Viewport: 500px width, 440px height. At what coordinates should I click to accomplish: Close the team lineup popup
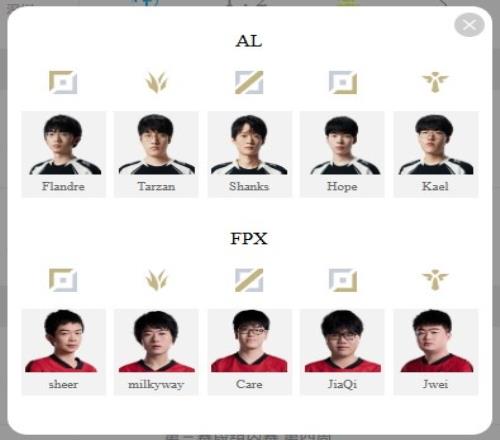pyautogui.click(x=469, y=25)
